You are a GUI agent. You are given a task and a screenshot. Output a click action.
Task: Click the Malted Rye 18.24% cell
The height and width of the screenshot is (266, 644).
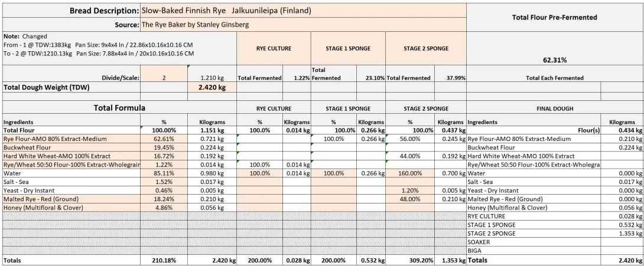point(164,199)
